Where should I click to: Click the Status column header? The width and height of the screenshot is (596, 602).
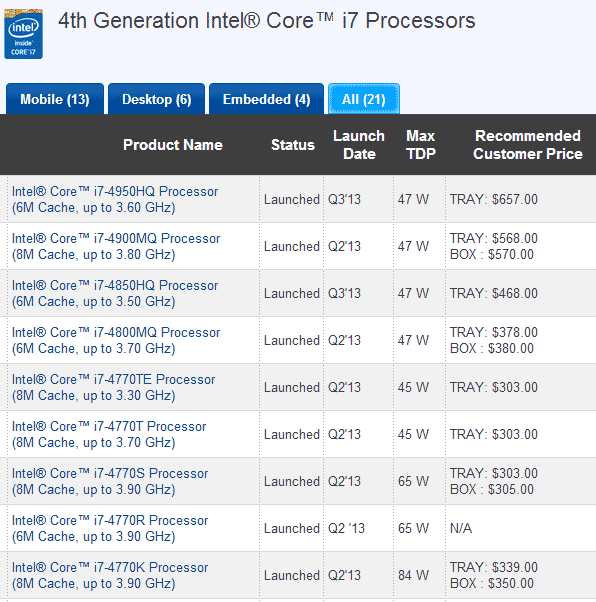coord(293,145)
